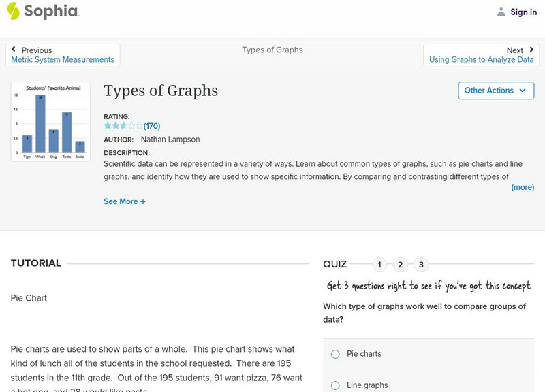Click the Students' Favorite Animal chart thumbnail
Viewport: 545px width, 392px height.
(x=50, y=122)
